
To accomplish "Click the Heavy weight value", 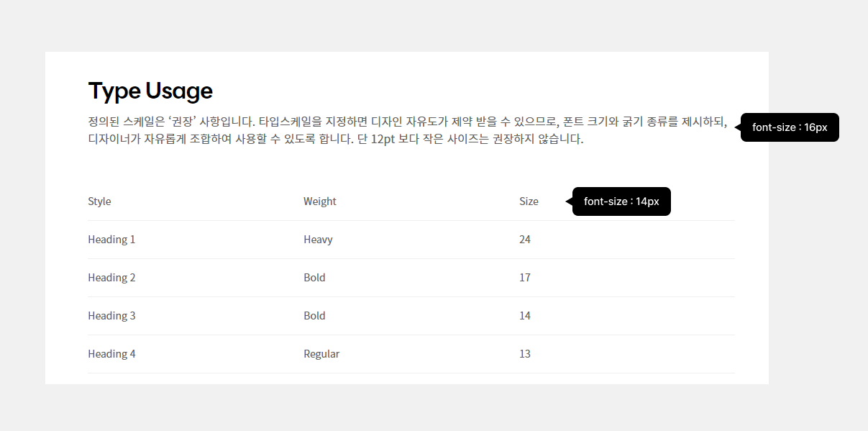I will 318,240.
